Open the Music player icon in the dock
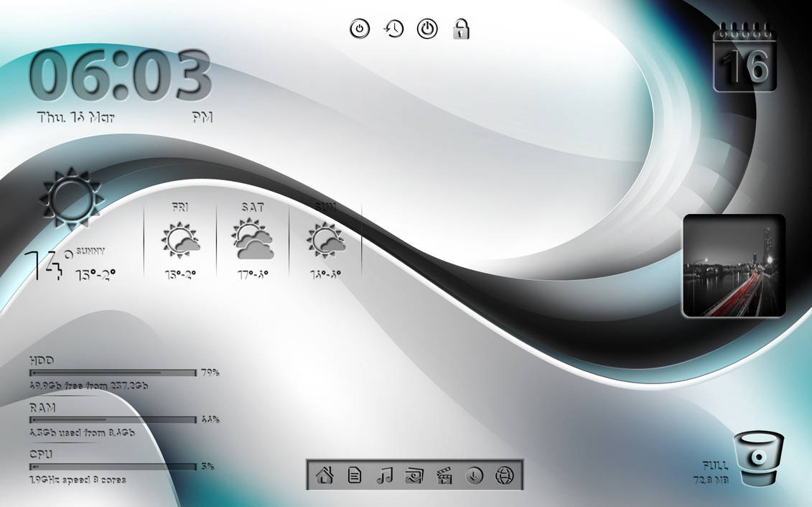 pyautogui.click(x=385, y=474)
